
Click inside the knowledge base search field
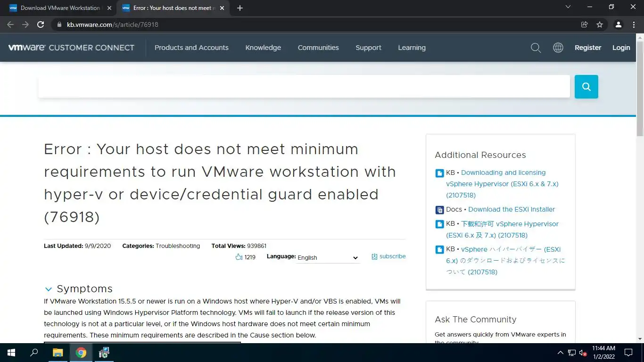tap(304, 87)
